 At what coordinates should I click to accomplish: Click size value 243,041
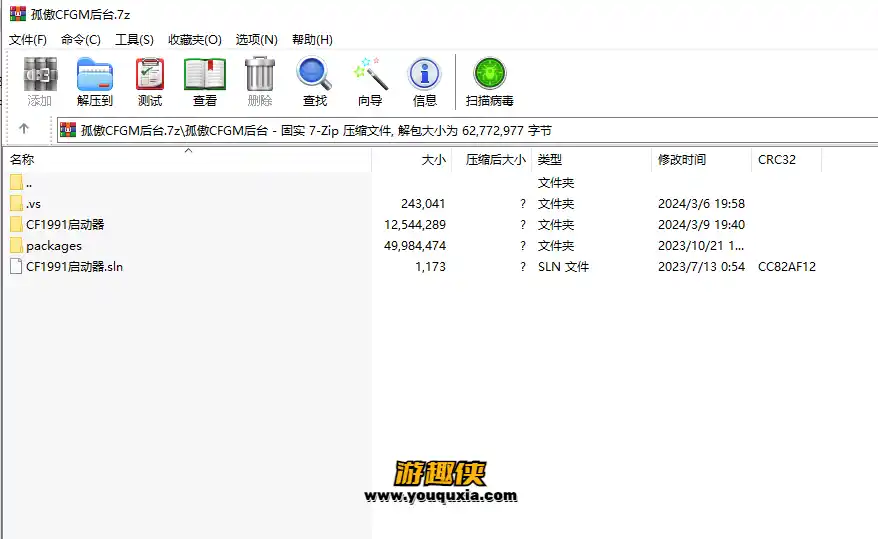click(423, 204)
